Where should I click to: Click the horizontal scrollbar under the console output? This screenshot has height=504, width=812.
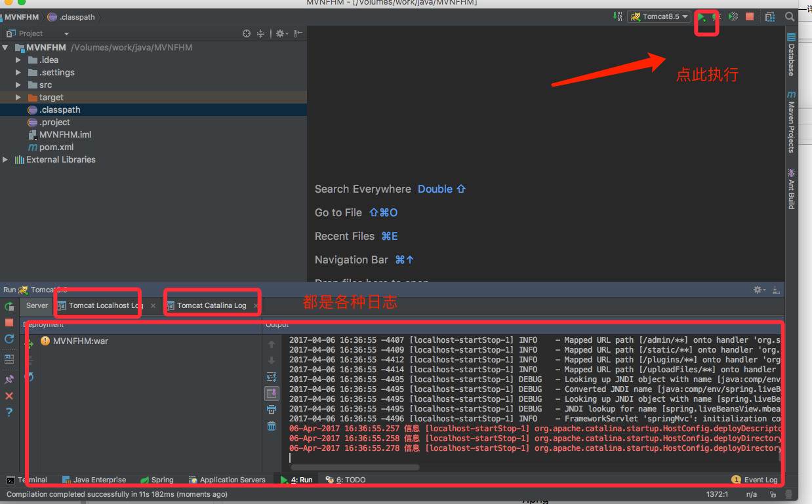pos(354,467)
